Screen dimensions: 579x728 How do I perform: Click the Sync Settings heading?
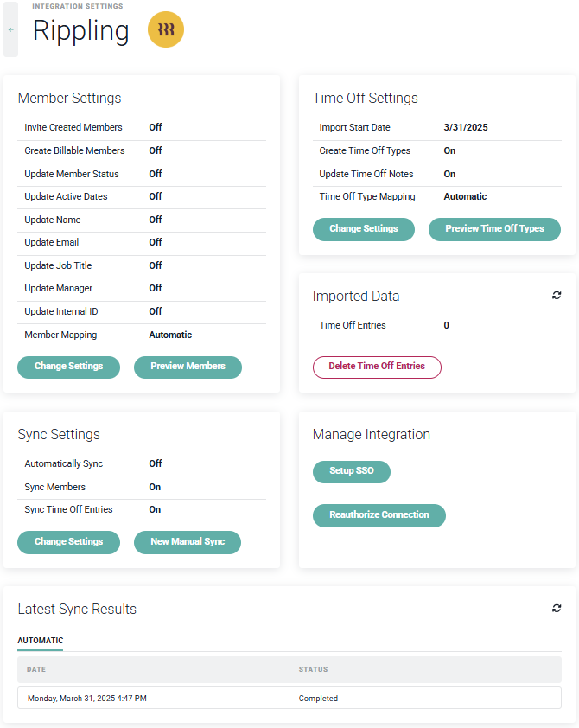59,435
